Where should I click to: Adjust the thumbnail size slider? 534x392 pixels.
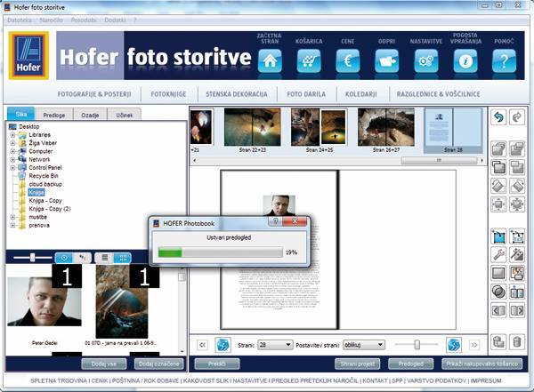[x=32, y=257]
